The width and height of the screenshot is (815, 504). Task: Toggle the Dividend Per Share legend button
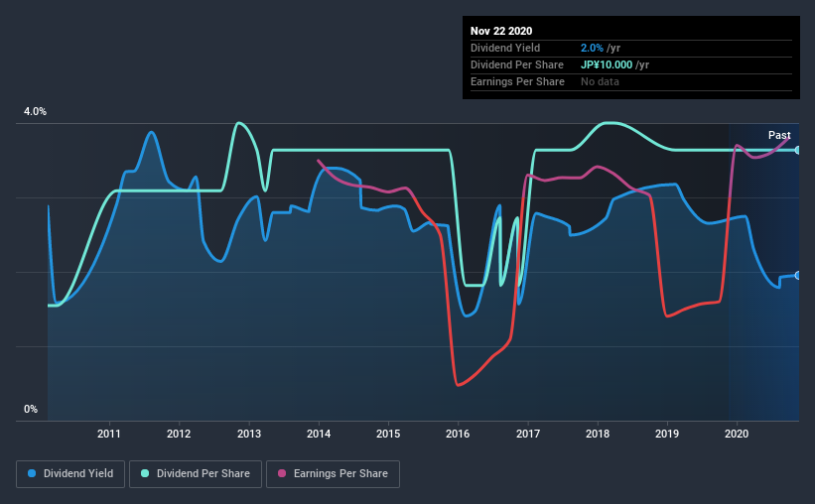coord(196,474)
